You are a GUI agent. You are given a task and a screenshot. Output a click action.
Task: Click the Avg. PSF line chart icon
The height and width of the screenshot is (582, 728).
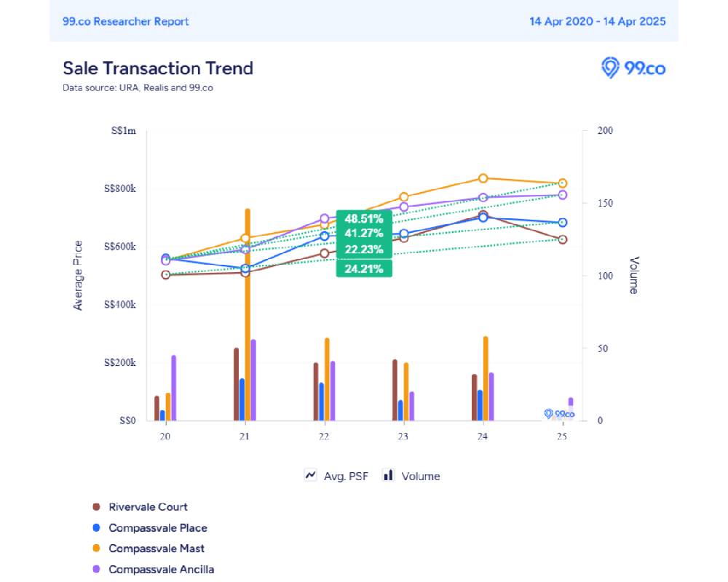tap(311, 475)
